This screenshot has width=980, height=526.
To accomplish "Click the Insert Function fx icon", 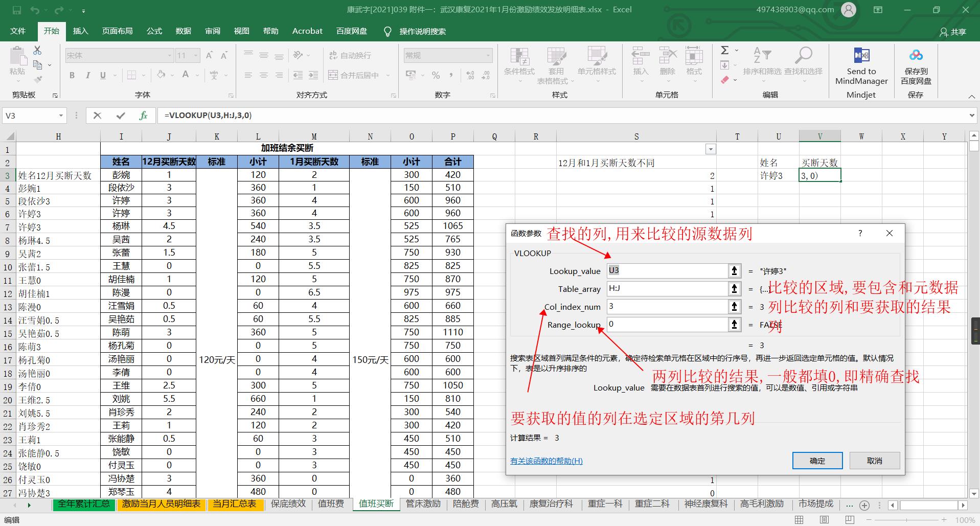I will [x=143, y=116].
